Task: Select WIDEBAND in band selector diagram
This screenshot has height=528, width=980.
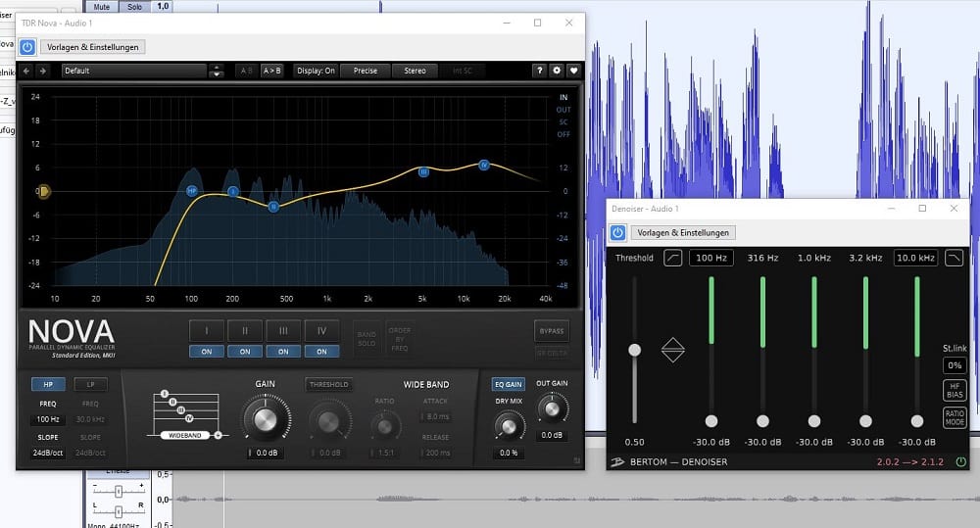Action: point(185,435)
